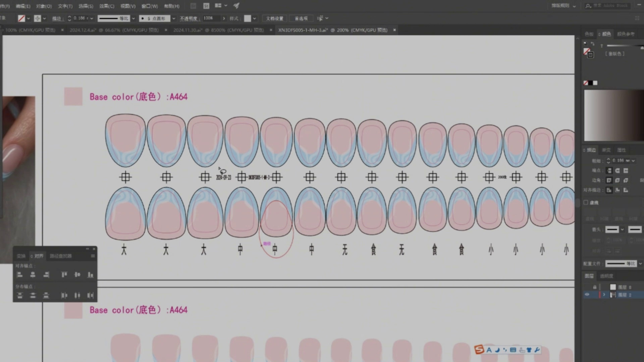Screen dimensions: 644x362
Task: Enable the 虚线 dashed line checkbox
Action: pos(586,202)
